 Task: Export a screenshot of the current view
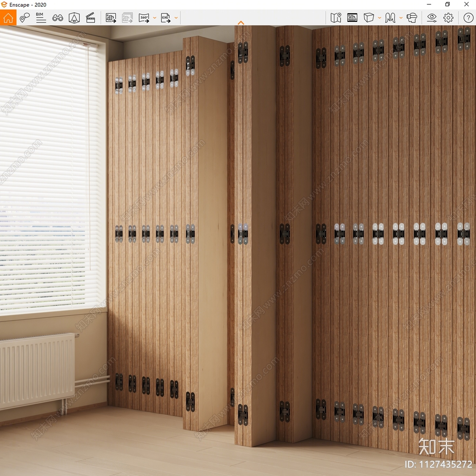click(x=111, y=18)
